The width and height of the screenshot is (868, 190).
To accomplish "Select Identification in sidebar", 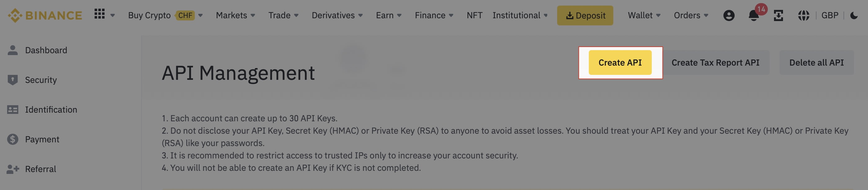I will pos(51,110).
